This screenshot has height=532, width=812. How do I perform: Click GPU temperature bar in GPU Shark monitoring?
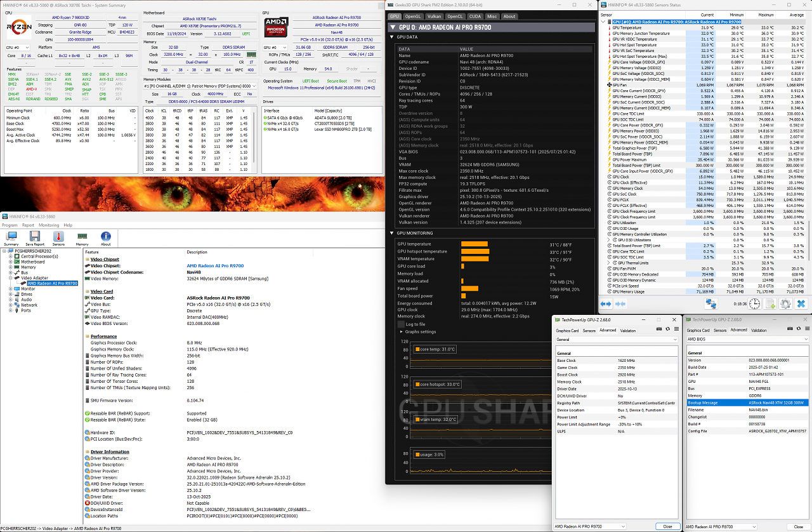tap(475, 244)
